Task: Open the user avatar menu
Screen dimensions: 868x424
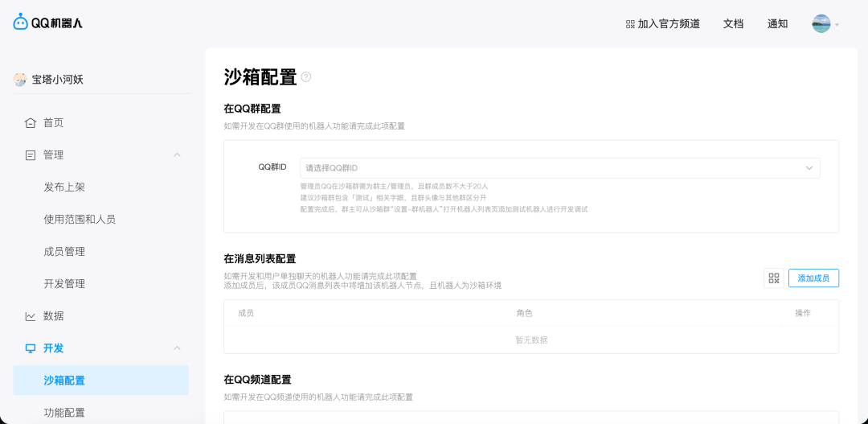Action: [821, 24]
